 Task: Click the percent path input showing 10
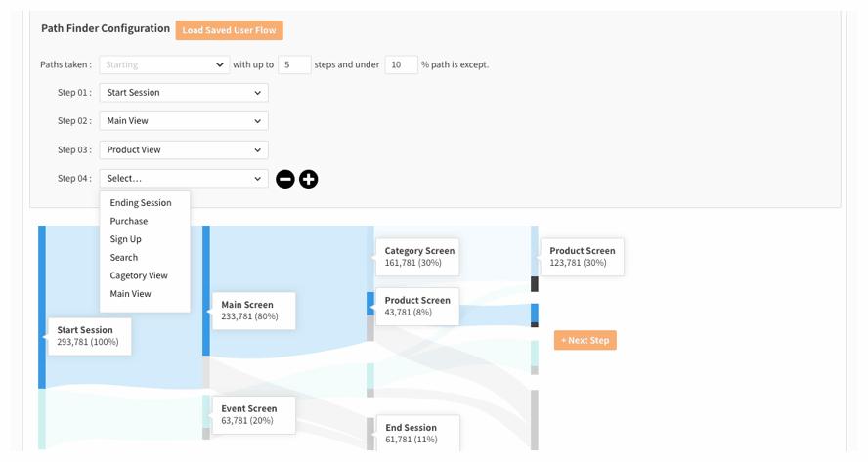click(401, 64)
